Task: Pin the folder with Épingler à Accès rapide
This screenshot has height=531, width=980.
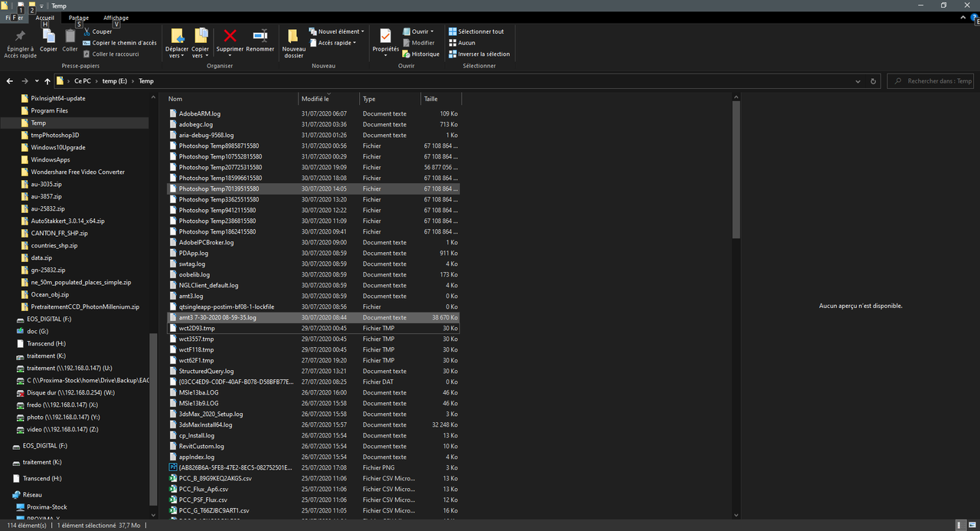Action: pos(20,44)
